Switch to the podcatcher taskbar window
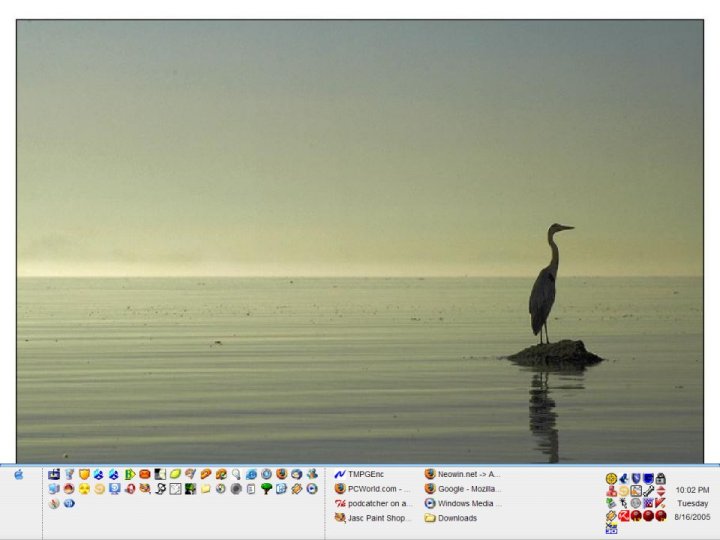 [x=373, y=503]
